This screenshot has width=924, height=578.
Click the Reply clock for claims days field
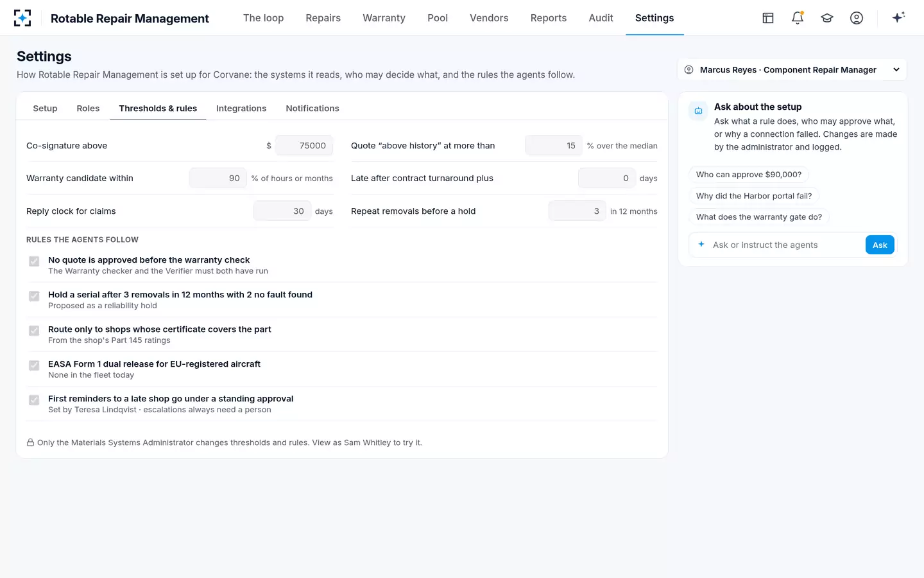pyautogui.click(x=282, y=211)
